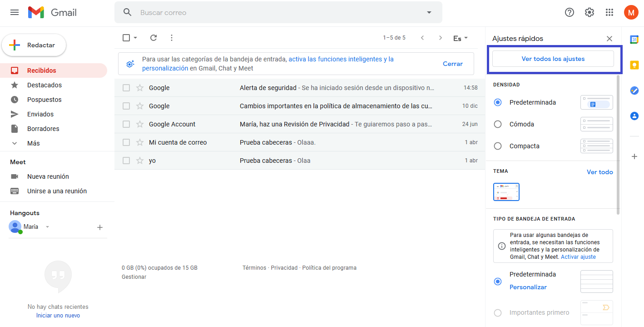644x327 pixels.
Task: Open the settings gear icon
Action: pyautogui.click(x=589, y=13)
